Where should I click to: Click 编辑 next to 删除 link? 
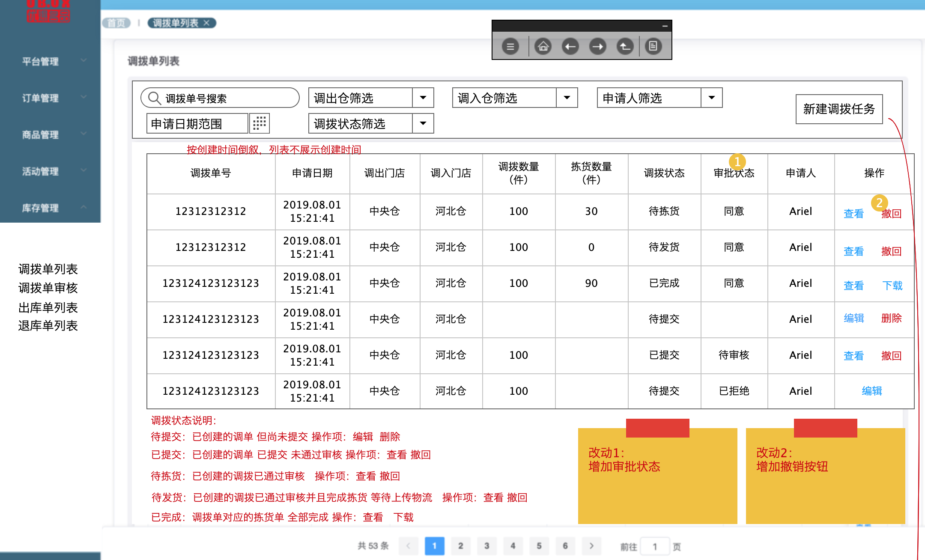(x=854, y=318)
